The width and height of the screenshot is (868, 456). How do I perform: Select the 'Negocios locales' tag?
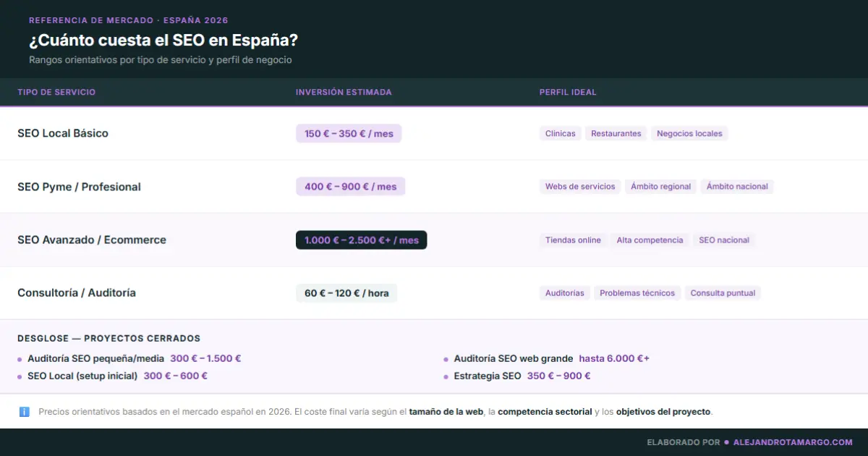689,133
